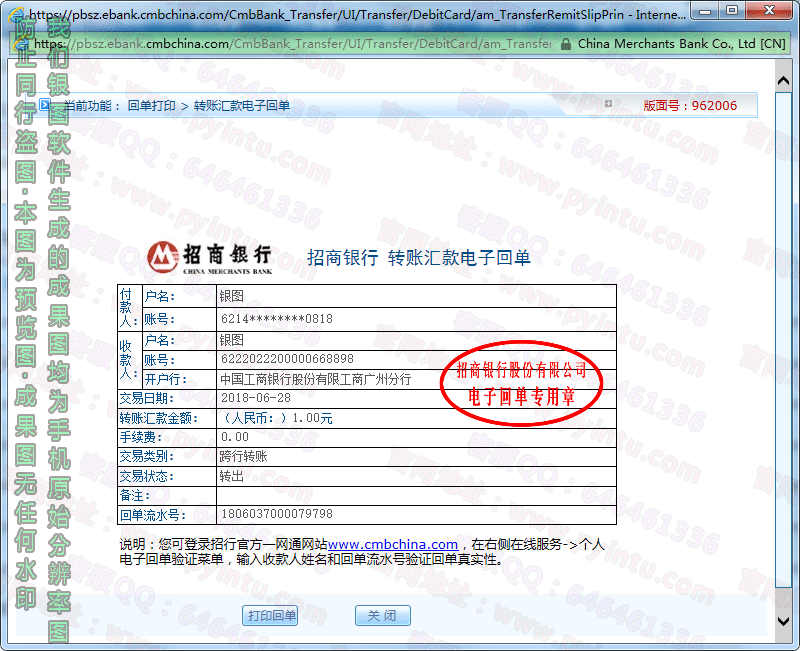Click payer account 6214*********0818

[x=277, y=319]
